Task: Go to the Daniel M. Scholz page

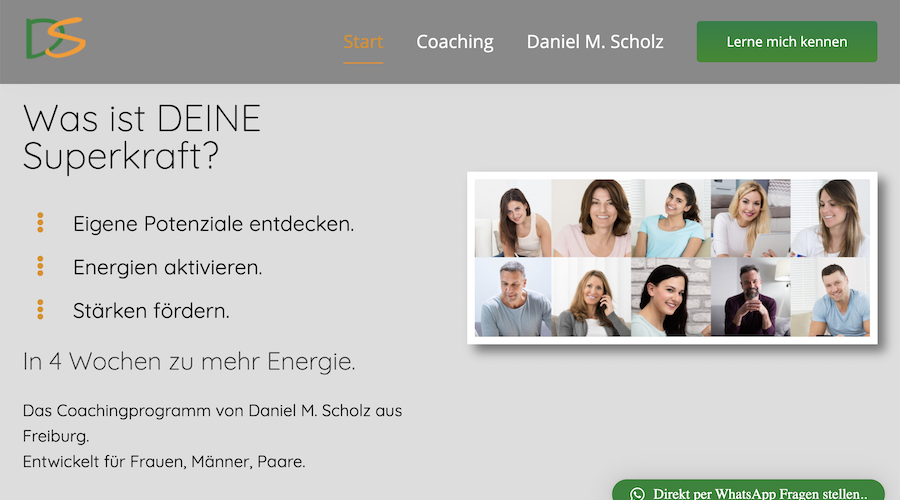Action: (x=595, y=42)
